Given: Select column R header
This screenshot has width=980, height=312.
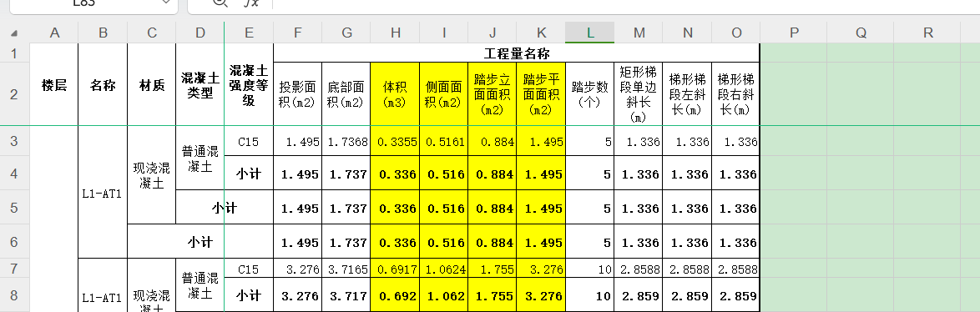Looking at the screenshot, I should (927, 33).
